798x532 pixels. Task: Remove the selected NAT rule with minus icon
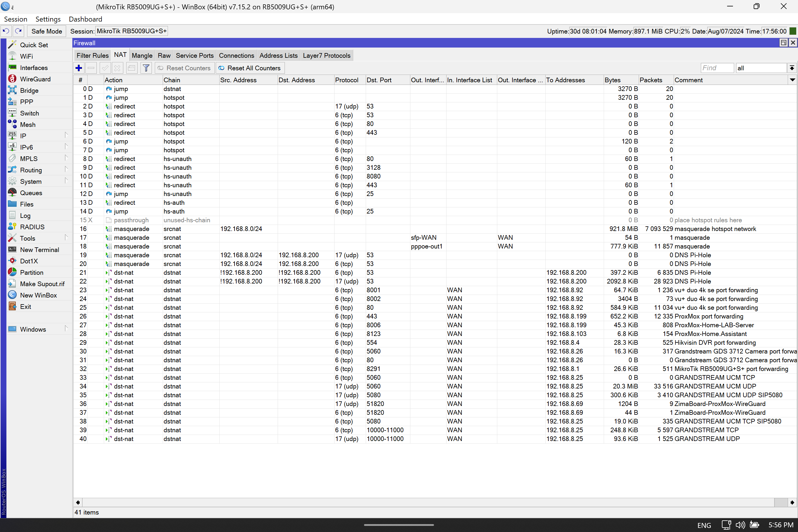click(91, 68)
